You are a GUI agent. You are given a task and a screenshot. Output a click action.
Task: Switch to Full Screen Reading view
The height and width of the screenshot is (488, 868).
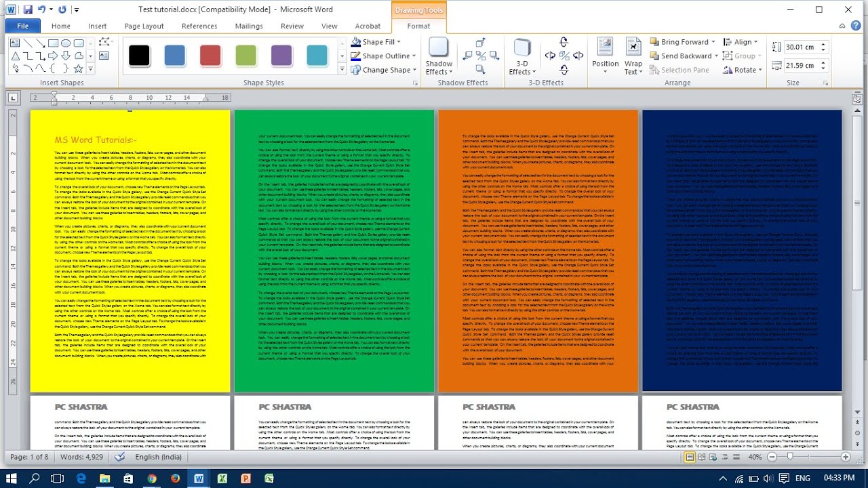[702, 457]
